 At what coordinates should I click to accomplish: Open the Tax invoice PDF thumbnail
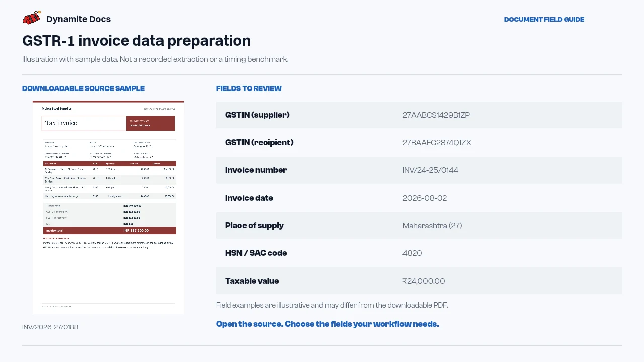coord(108,207)
